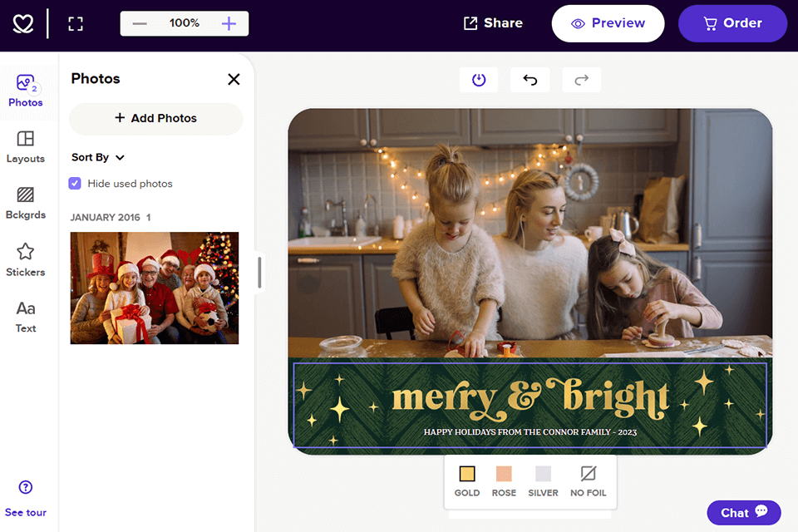Open the Layouts sidebar tab

(x=26, y=147)
